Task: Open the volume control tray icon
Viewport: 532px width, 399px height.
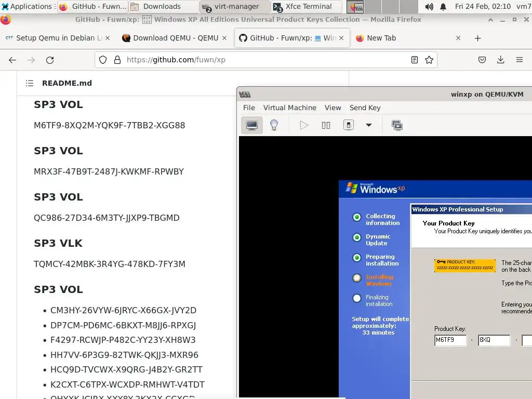Action: coord(429,6)
